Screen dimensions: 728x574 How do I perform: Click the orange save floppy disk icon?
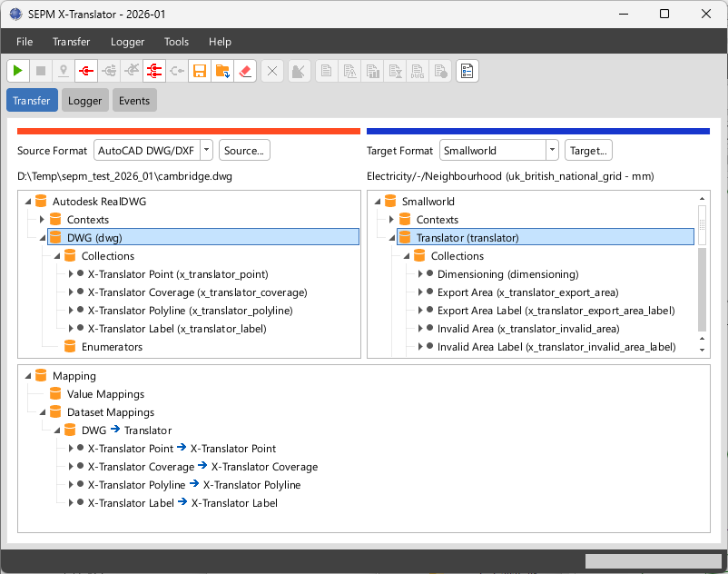pos(200,71)
